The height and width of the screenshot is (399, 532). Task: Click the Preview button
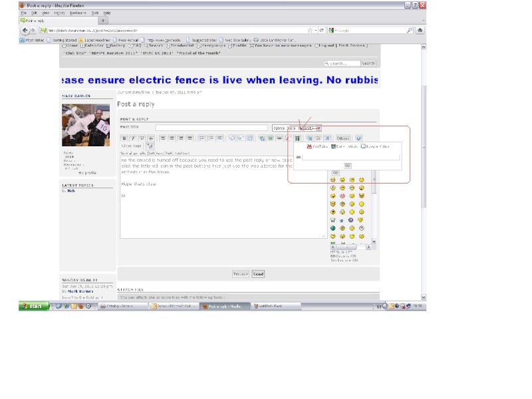(x=241, y=274)
